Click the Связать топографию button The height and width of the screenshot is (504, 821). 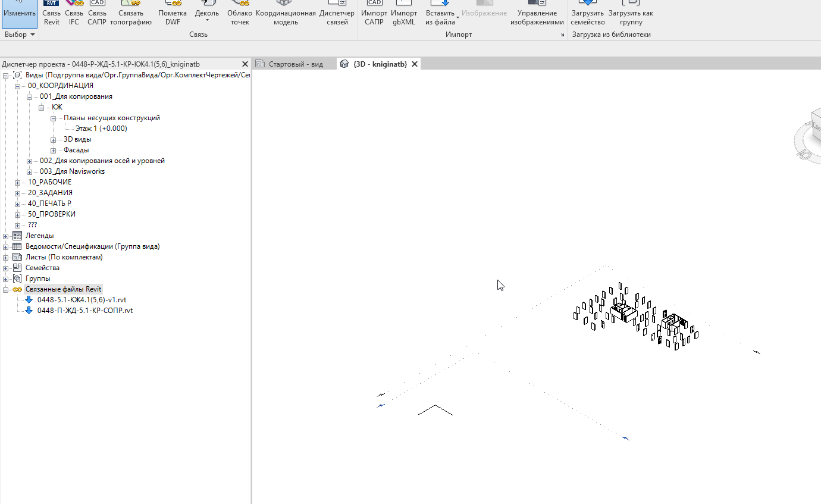131,13
